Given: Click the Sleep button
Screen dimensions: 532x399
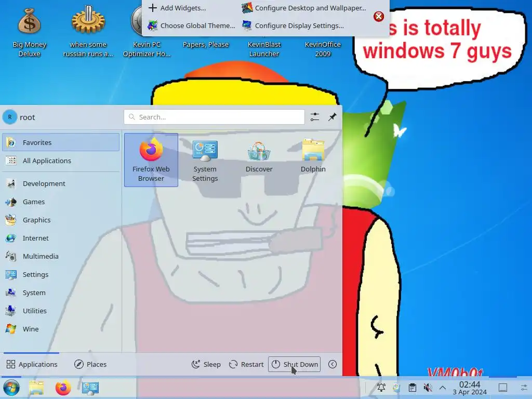Looking at the screenshot, I should pos(206,364).
